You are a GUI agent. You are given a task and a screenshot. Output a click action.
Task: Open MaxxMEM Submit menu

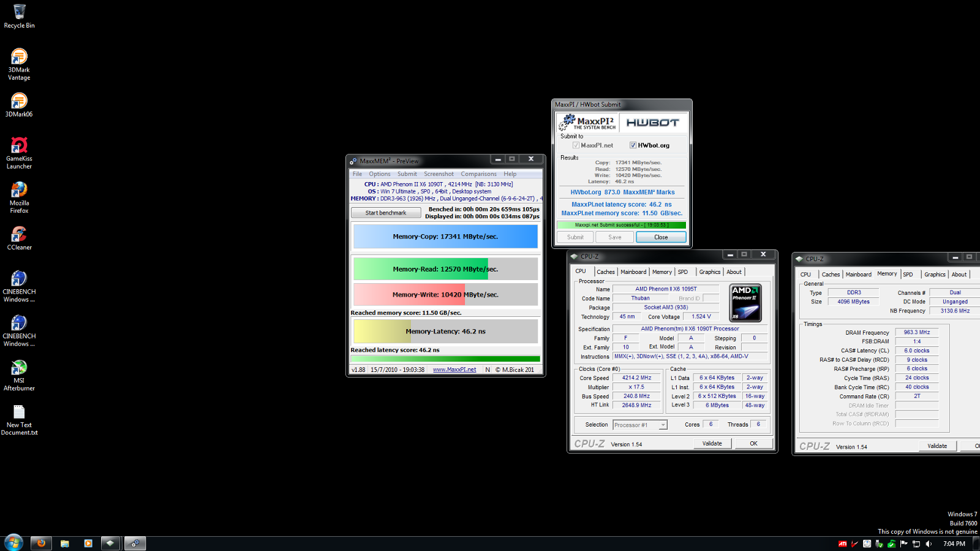pos(407,174)
